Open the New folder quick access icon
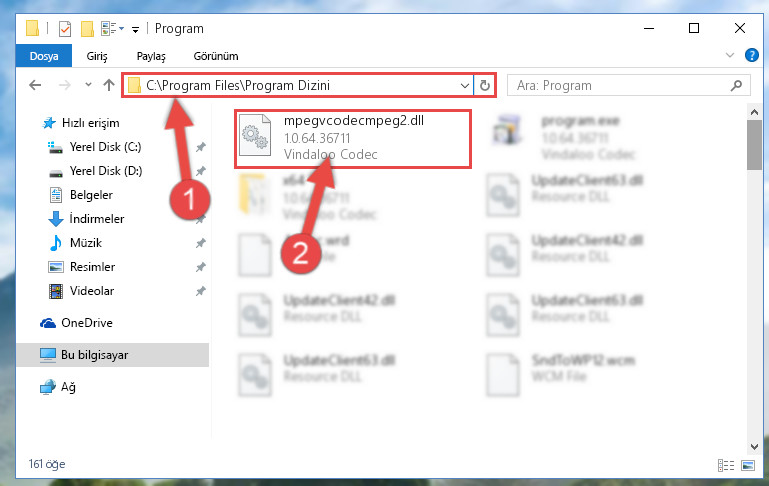The height and width of the screenshot is (486, 769). [x=87, y=29]
